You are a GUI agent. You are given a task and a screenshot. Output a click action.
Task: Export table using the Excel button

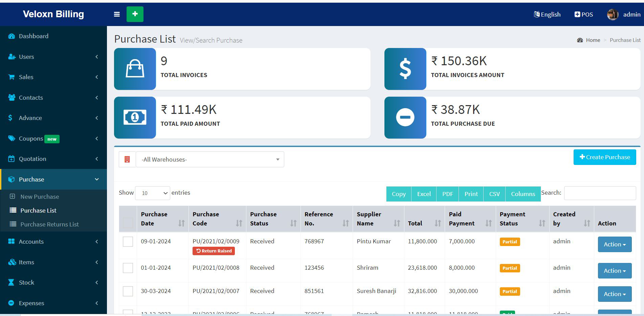pos(424,194)
